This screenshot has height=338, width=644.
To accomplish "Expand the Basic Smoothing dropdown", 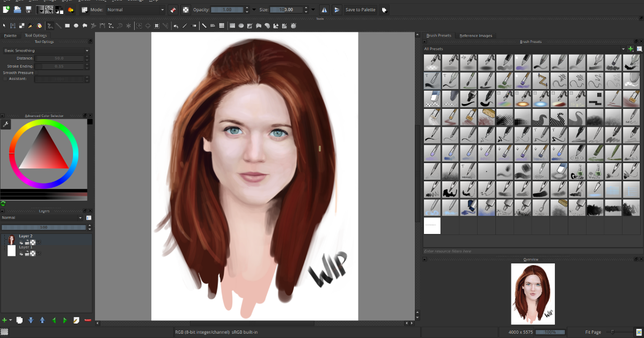I will pyautogui.click(x=46, y=50).
